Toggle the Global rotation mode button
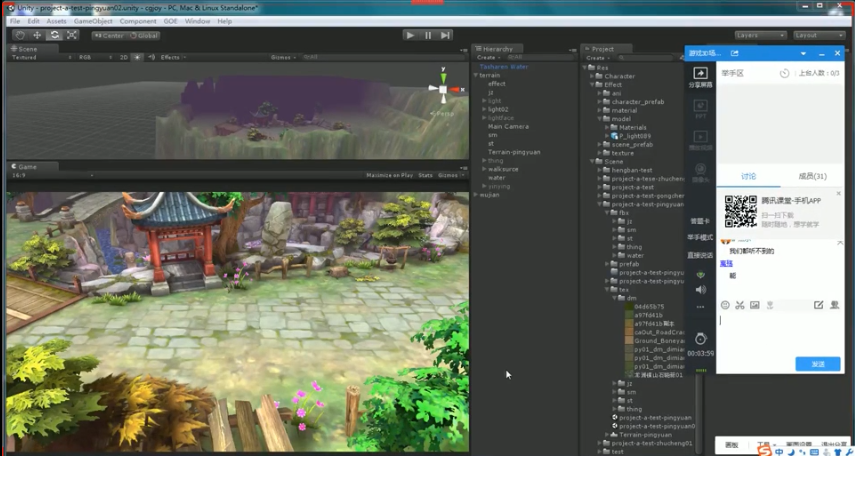 144,35
